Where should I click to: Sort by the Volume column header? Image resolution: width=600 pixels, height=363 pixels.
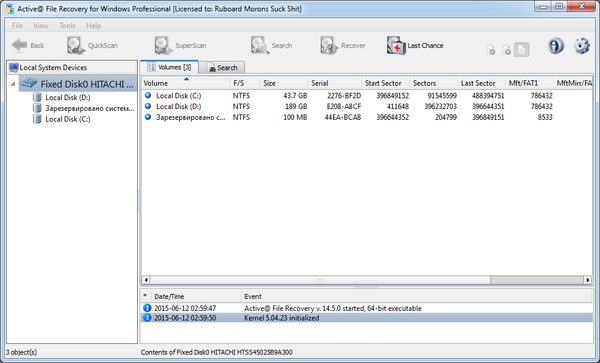(x=186, y=83)
